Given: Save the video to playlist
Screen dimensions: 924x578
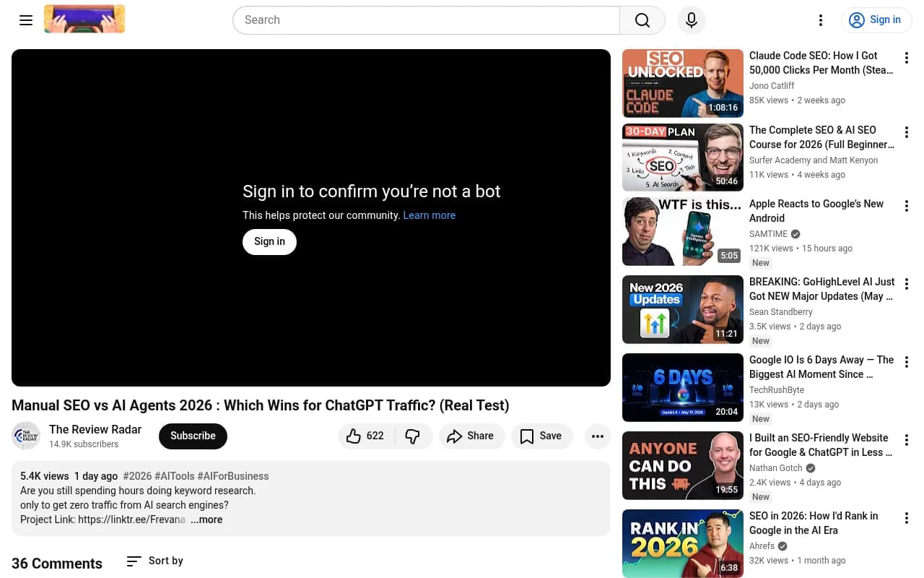Looking at the screenshot, I should click(541, 436).
